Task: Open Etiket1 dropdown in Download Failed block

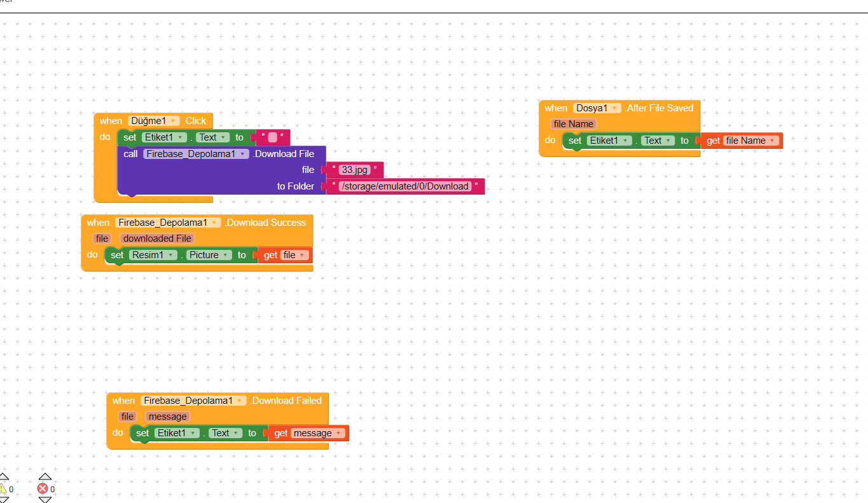Action: (x=177, y=433)
